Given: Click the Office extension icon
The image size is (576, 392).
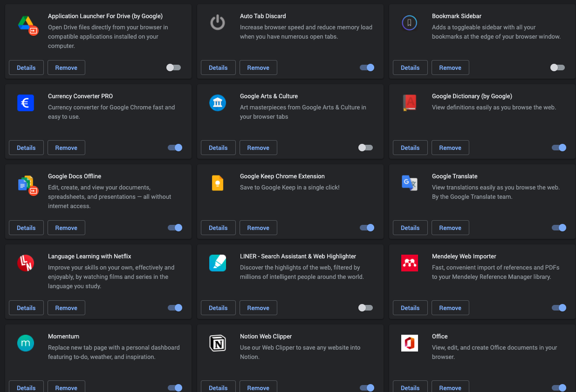Looking at the screenshot, I should point(410,343).
